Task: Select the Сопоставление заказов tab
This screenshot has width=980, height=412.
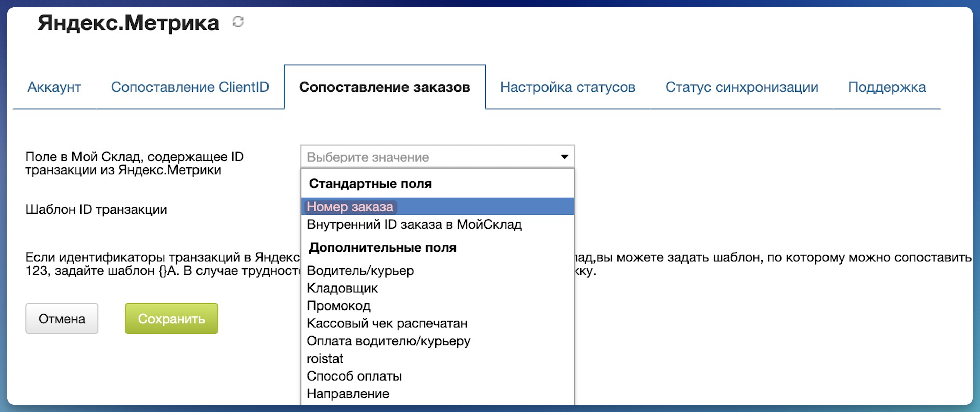Action: coord(384,87)
